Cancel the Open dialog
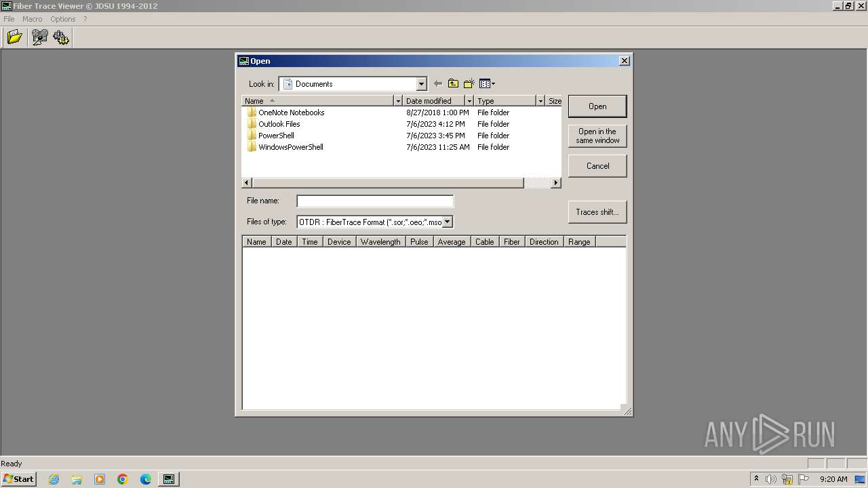868x488 pixels. coord(597,166)
